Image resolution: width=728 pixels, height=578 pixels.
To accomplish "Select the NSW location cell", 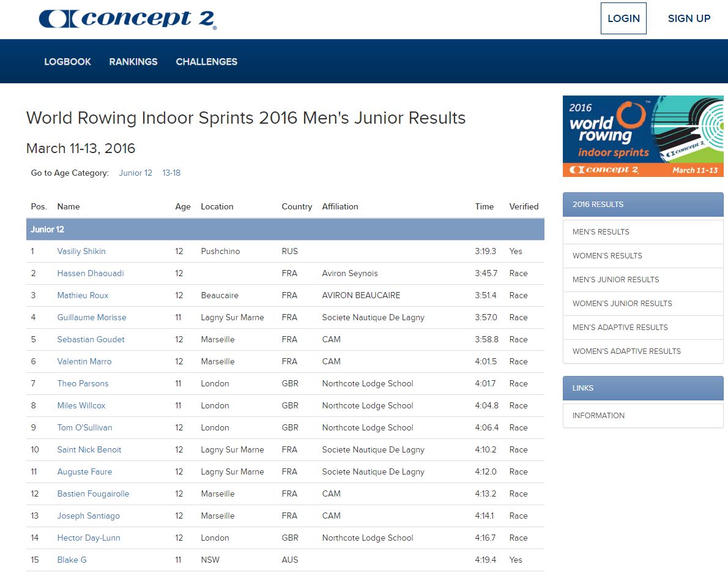I will click(210, 560).
